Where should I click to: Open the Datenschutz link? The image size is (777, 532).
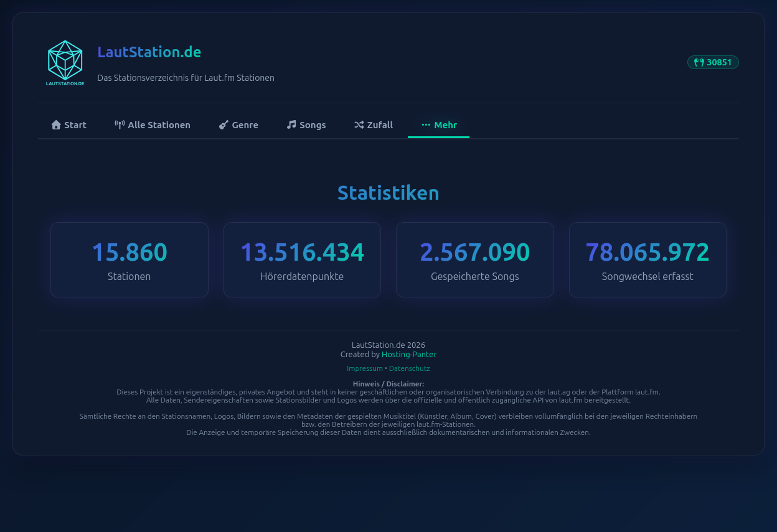[x=410, y=368]
